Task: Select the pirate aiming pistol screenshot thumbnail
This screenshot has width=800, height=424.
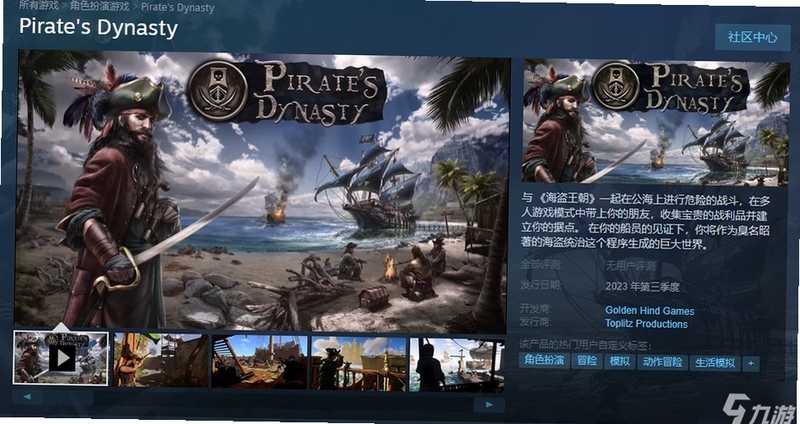Action: [x=359, y=363]
